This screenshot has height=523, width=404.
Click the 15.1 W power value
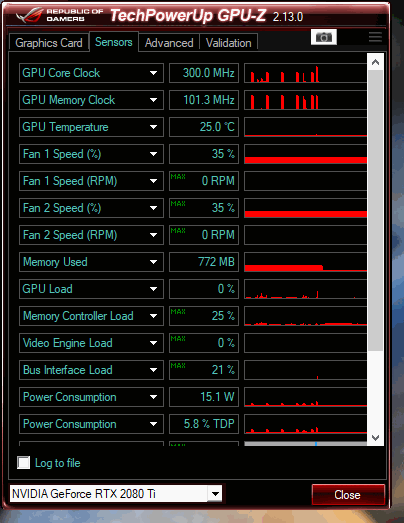[x=204, y=397]
